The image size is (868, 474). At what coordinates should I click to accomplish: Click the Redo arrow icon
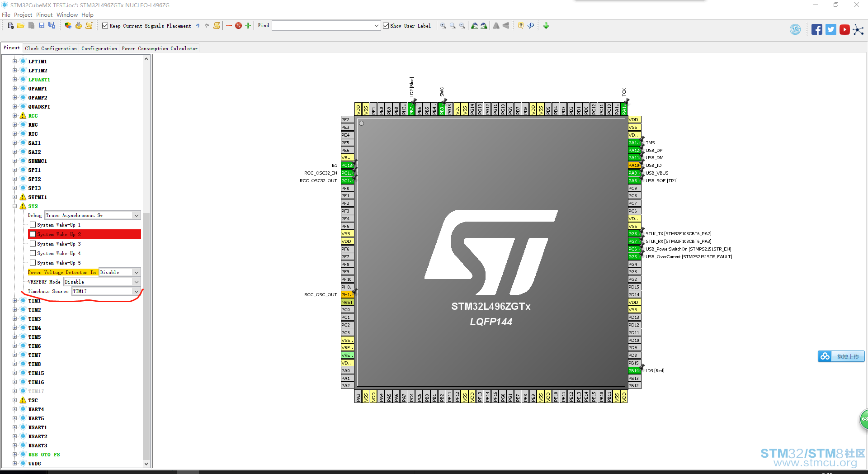coord(207,26)
